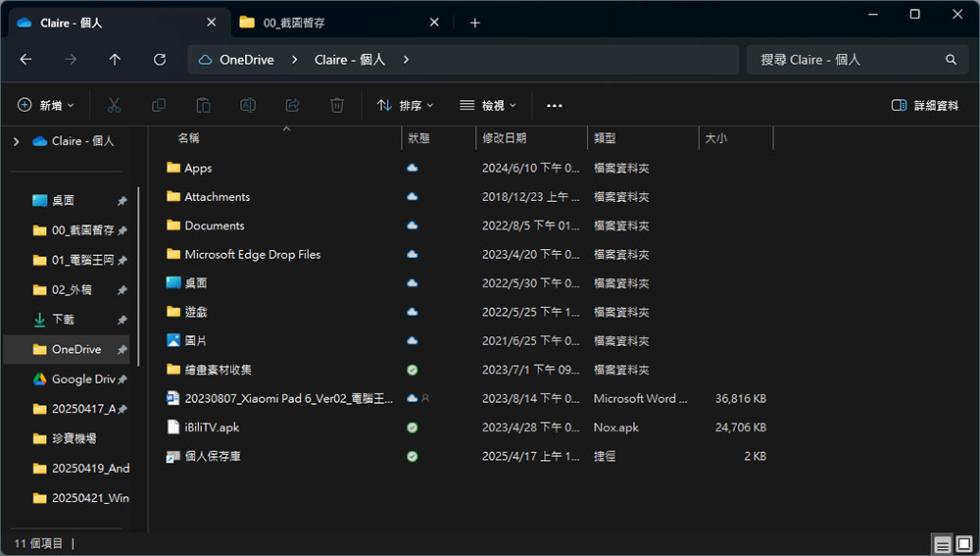Click the Paste clipboard icon
The width and height of the screenshot is (980, 556).
(203, 105)
